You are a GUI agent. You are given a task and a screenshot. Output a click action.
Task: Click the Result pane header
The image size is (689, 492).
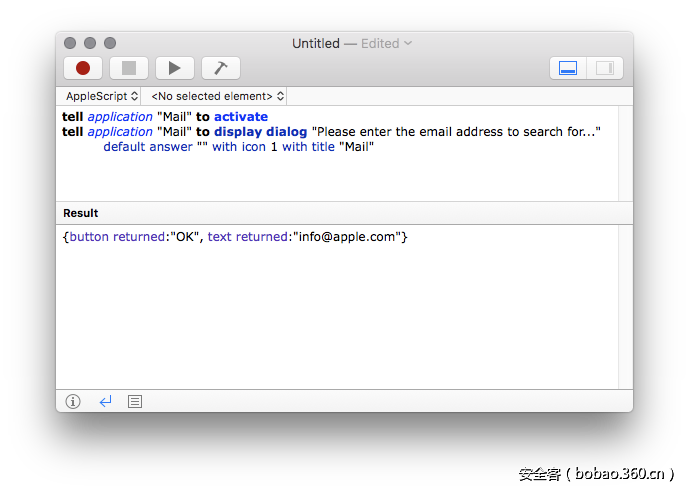tap(81, 213)
